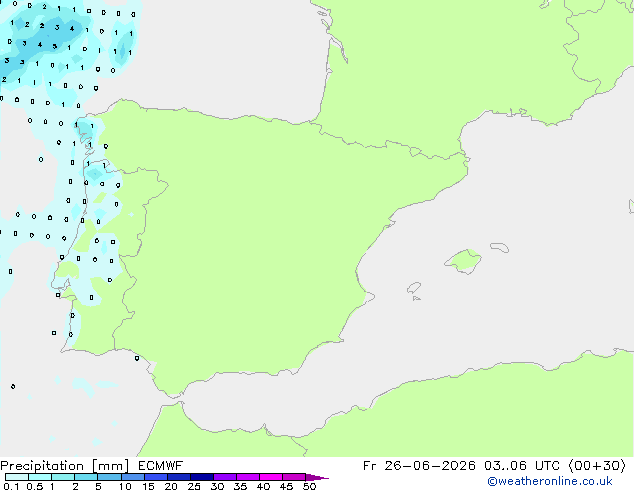
Task: Click the '5' precipitation value over the Atlantic
Action: tap(55, 46)
